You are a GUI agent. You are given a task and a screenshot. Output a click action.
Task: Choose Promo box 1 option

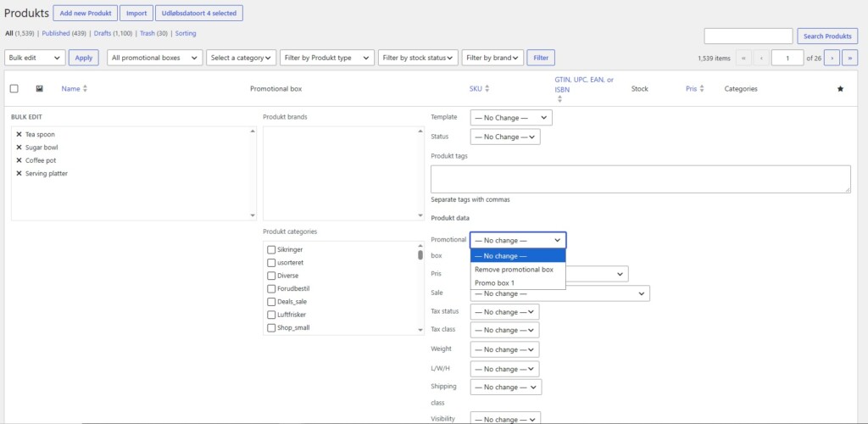point(518,283)
